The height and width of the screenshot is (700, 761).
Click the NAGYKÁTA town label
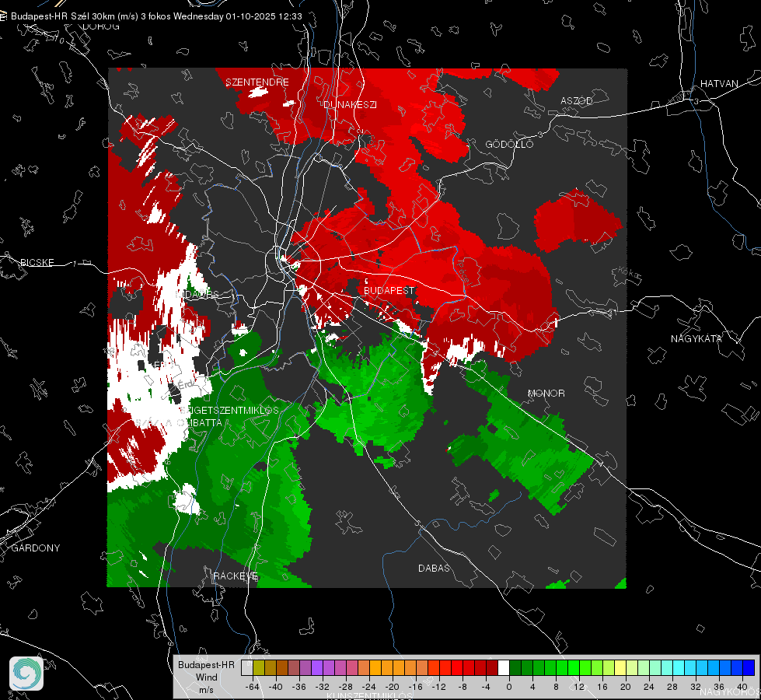click(x=696, y=338)
